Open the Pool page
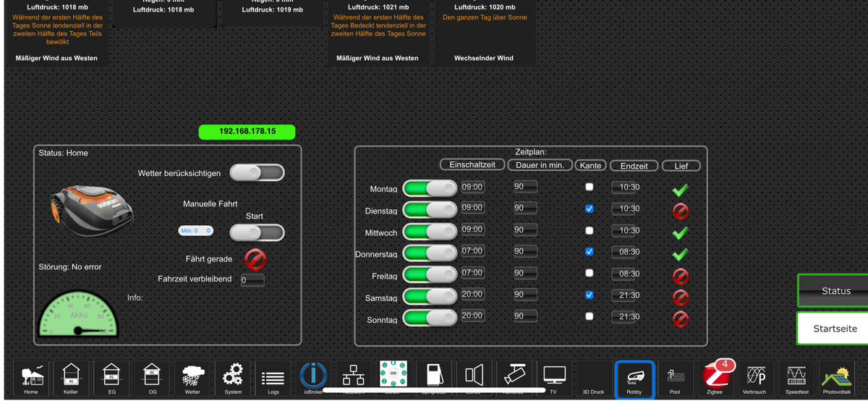 tap(675, 379)
